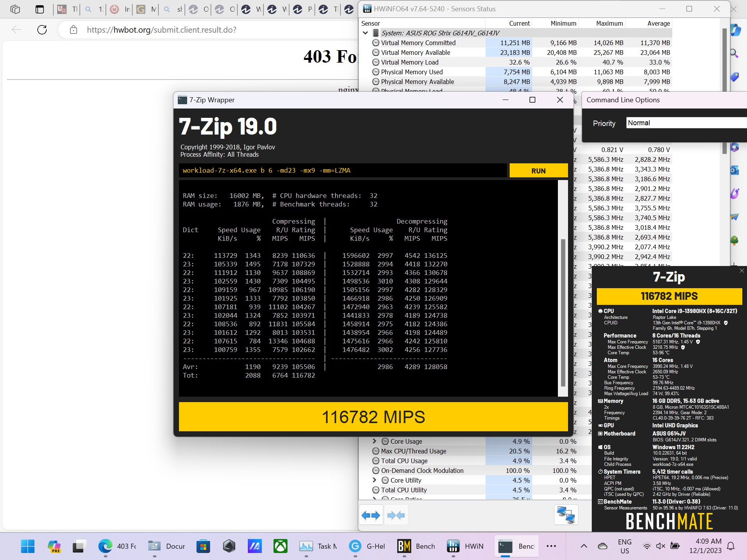This screenshot has width=747, height=560.
Task: Click the 7-Zip command line input field
Action: pyautogui.click(x=343, y=171)
